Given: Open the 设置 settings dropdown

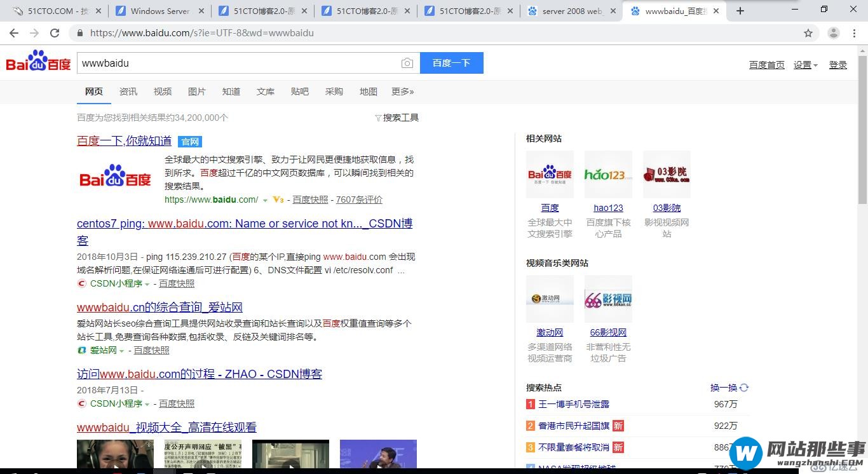Looking at the screenshot, I should tap(805, 65).
